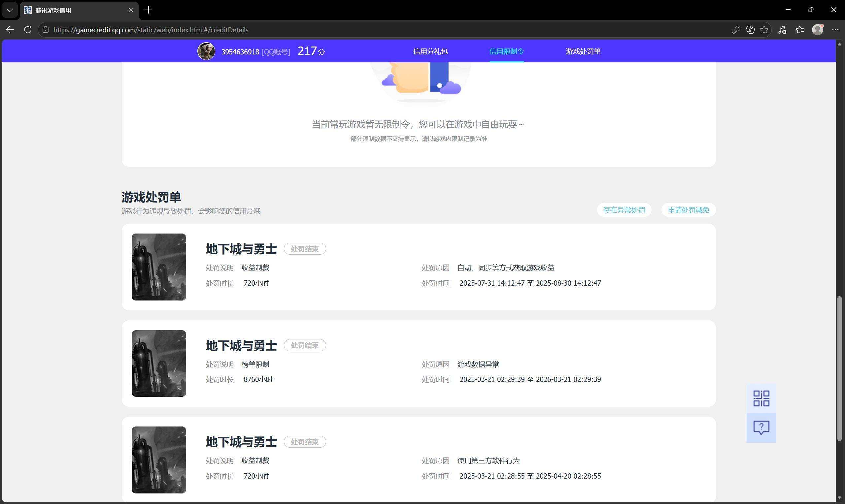Select 使用第三方软件行为 reason text
This screenshot has width=845, height=504.
tap(488, 460)
